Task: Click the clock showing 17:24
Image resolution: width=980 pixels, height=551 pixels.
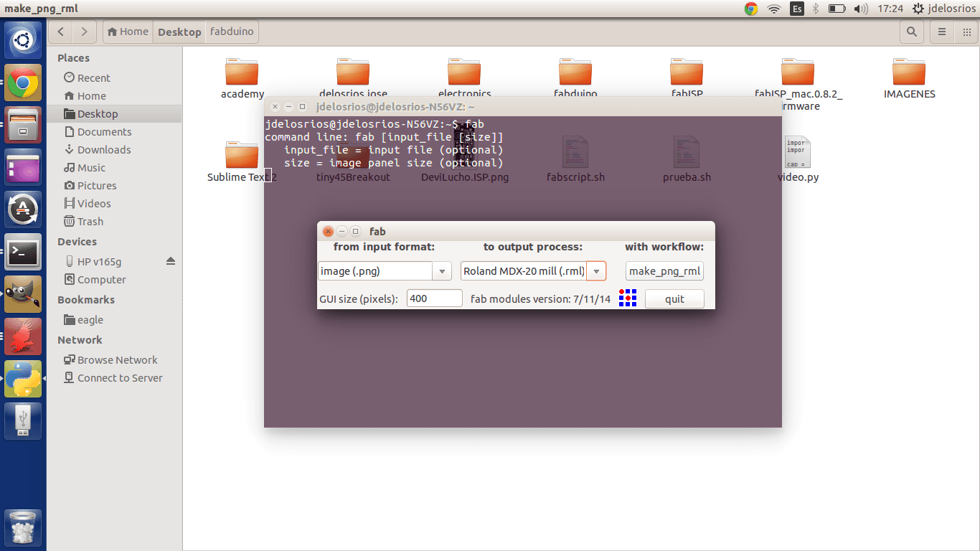Action: pyautogui.click(x=890, y=9)
